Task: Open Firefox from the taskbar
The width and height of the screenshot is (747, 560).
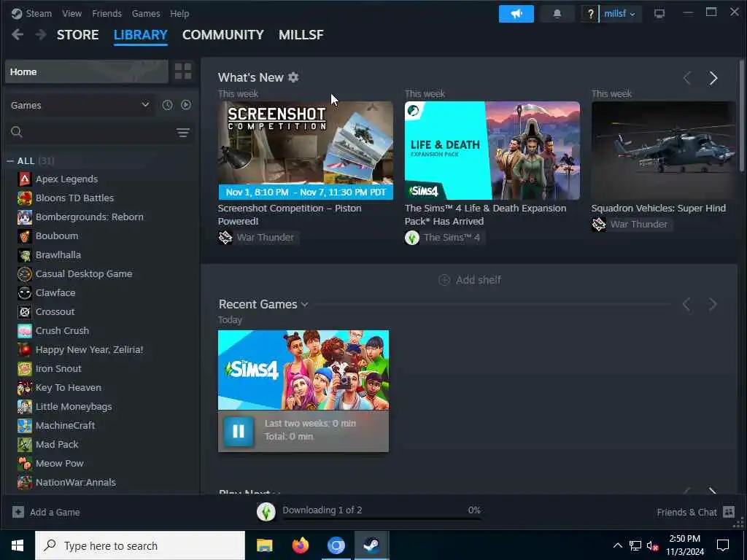Action: coord(300,545)
